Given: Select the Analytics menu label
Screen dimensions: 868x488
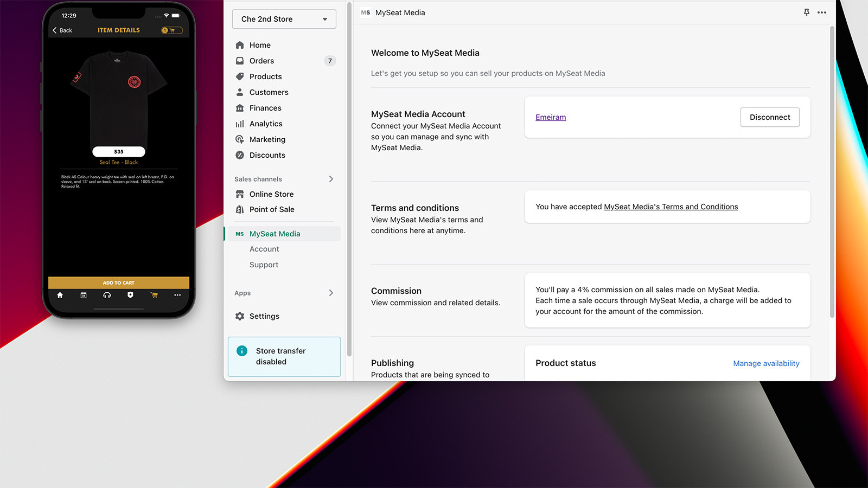Looking at the screenshot, I should click(266, 124).
